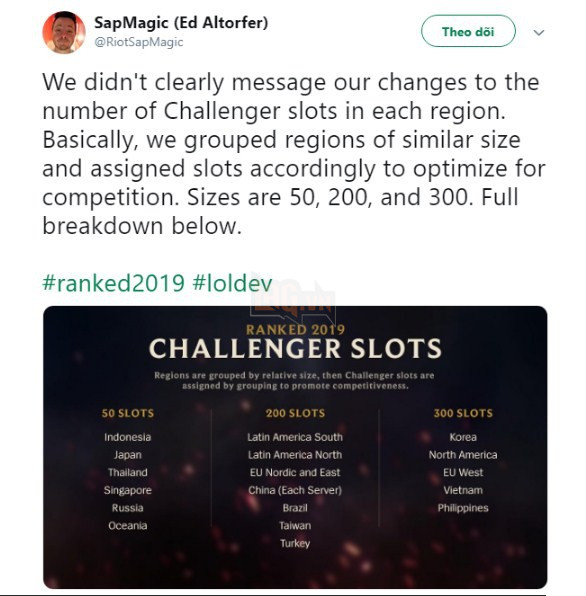The image size is (586, 596).
Task: Click the Indonesia entry in image
Action: click(128, 437)
